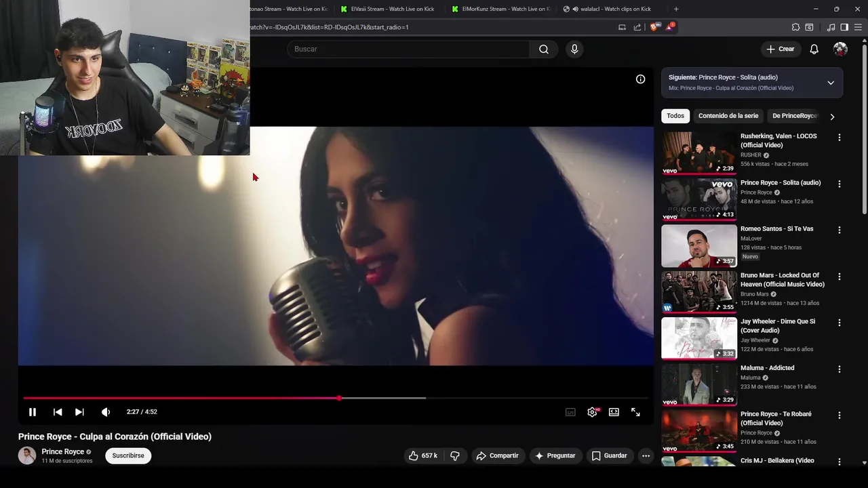Open options for Prince Royce Solita

(x=840, y=184)
